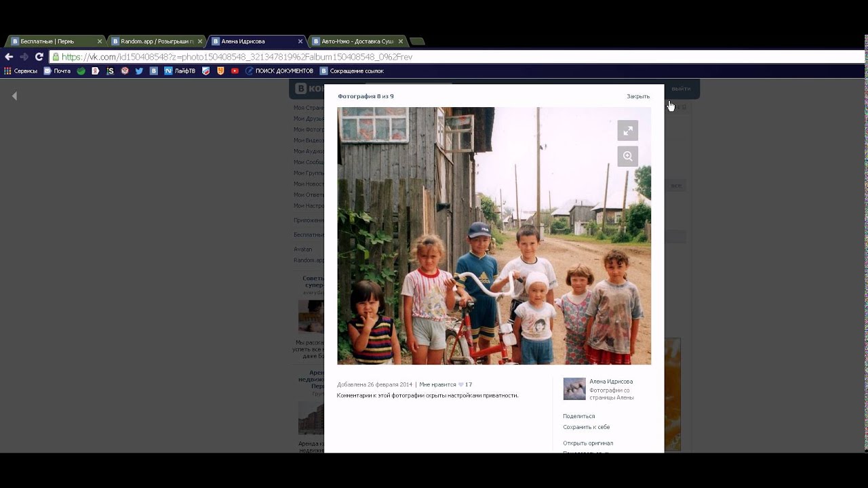Click the Закрыть link to close photo

click(638, 96)
